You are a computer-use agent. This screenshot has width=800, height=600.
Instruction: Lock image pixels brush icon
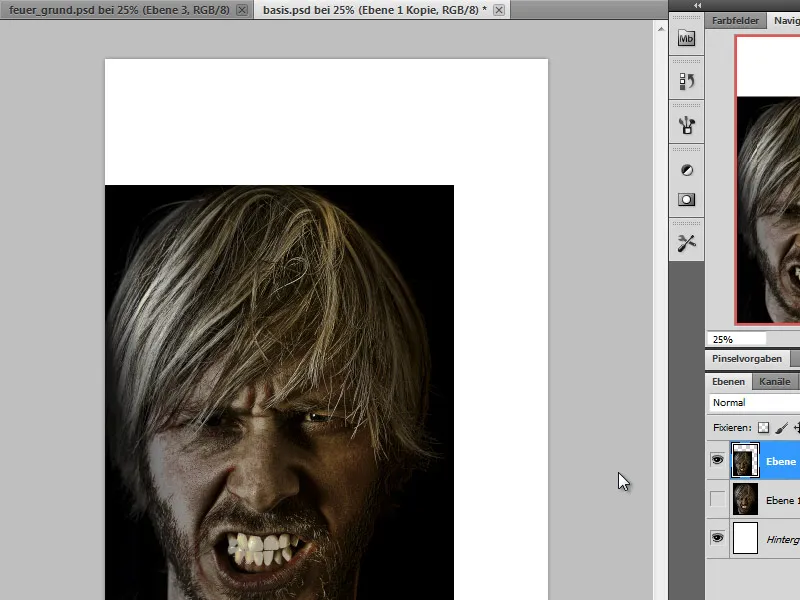click(x=781, y=428)
